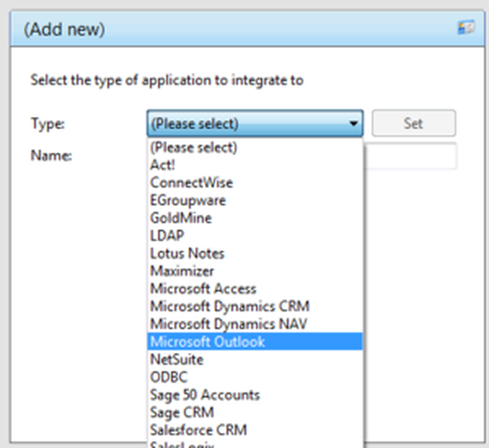Choose GoldMine integration type
This screenshot has height=448, width=489.
[x=181, y=218]
